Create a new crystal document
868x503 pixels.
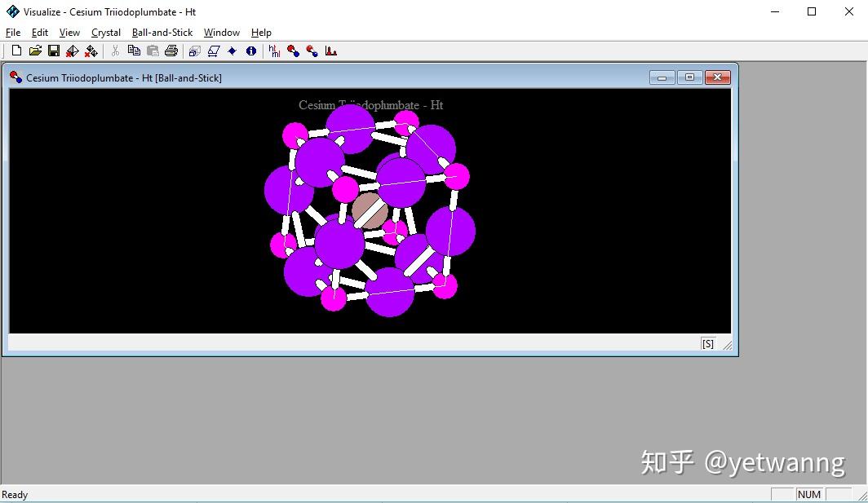[x=15, y=51]
